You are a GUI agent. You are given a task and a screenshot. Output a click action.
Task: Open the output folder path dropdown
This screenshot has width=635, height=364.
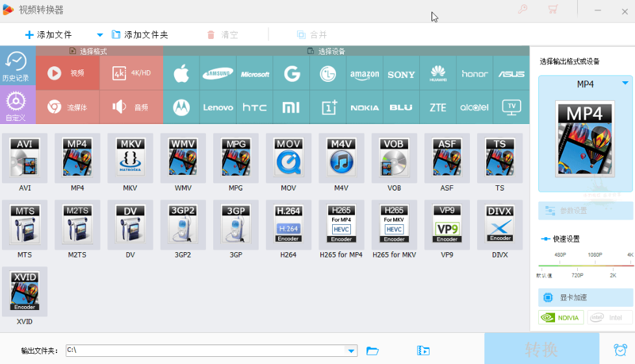[352, 351]
